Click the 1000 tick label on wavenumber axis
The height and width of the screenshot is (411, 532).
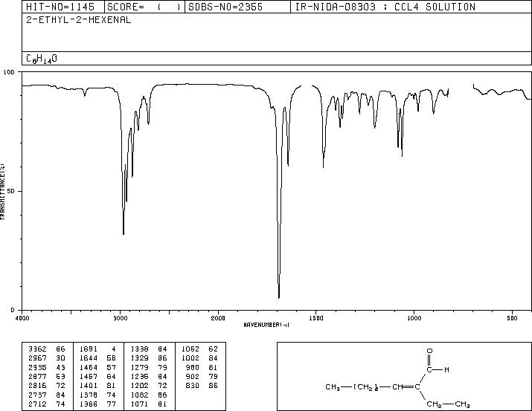tap(414, 318)
